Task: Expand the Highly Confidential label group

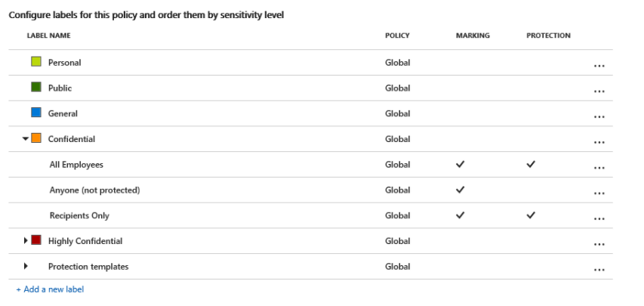Action: coord(26,240)
